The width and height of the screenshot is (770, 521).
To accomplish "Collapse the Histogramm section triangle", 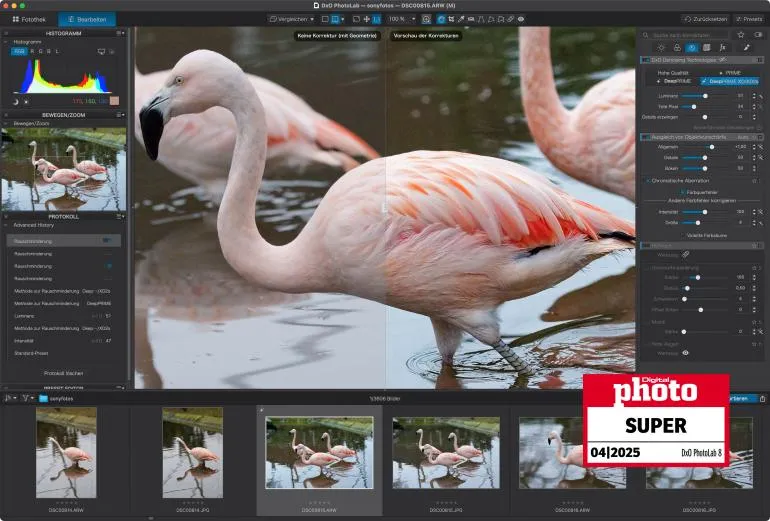I will coord(6,42).
